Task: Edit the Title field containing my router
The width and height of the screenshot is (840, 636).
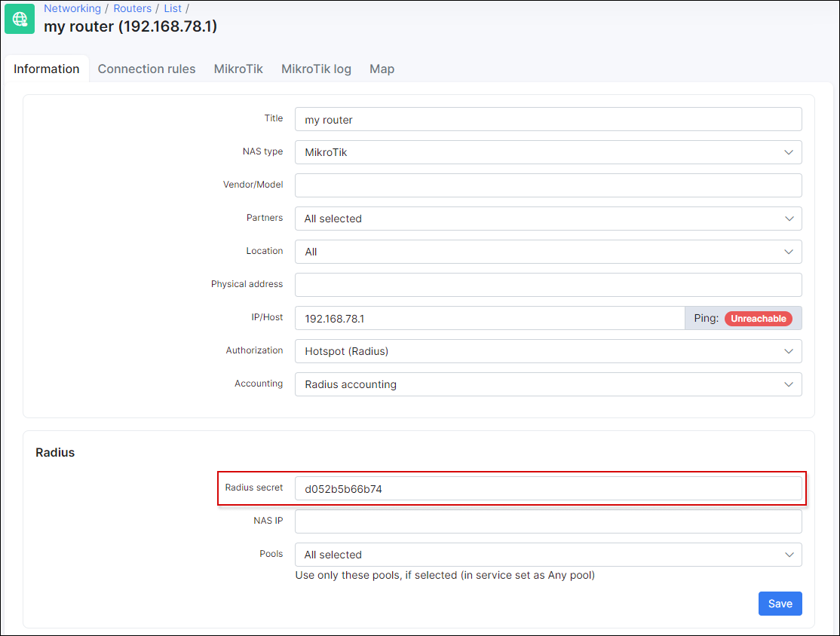Action: [x=548, y=119]
